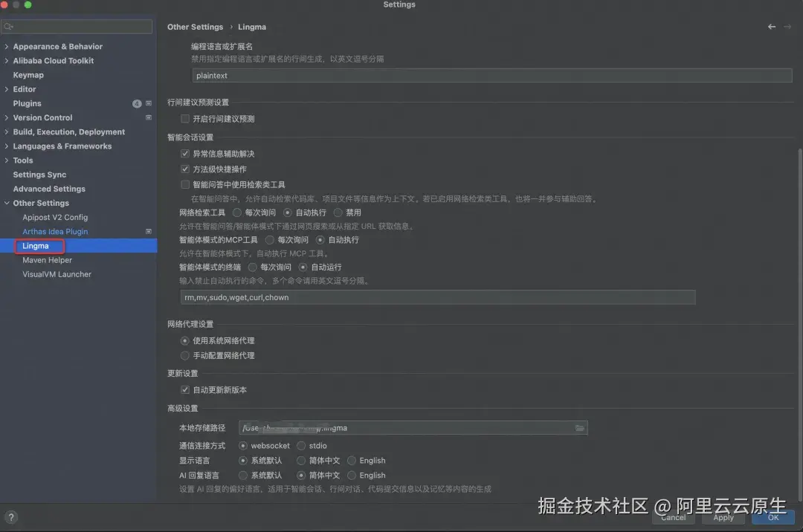Click the icon next to Arthas Idea Plugin
This screenshot has height=532, width=803.
[148, 231]
